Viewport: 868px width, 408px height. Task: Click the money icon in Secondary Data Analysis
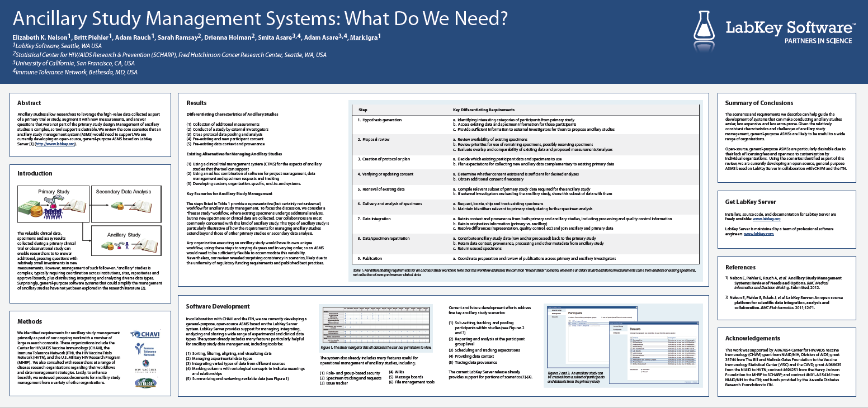[116, 205]
